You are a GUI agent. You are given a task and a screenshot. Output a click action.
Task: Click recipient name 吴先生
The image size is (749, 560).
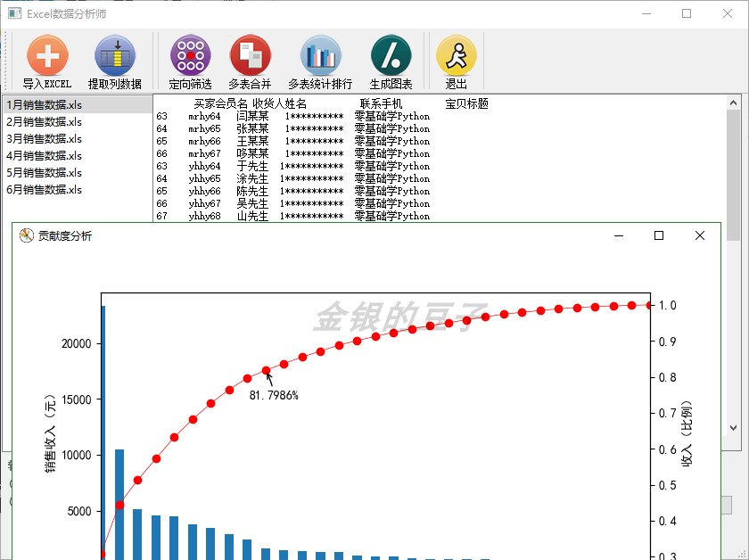click(252, 203)
